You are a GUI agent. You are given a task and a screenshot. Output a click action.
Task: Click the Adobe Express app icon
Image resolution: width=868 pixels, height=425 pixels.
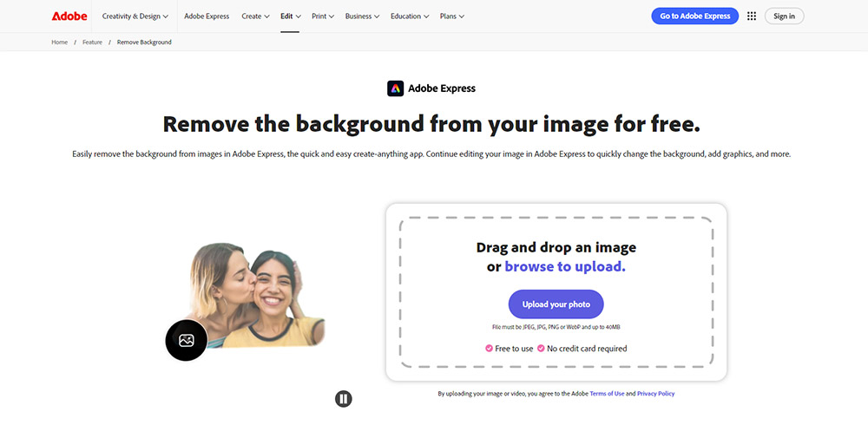(x=395, y=88)
